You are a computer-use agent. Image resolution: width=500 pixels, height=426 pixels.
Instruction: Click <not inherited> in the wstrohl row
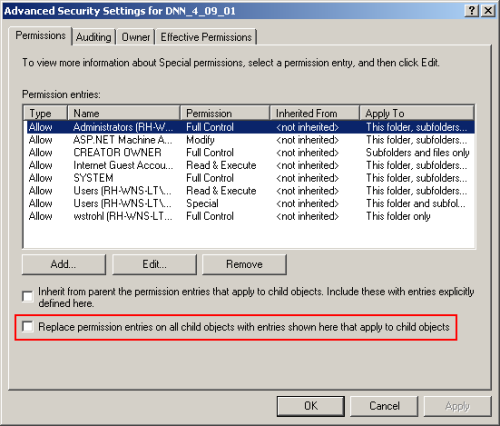pyautogui.click(x=307, y=216)
